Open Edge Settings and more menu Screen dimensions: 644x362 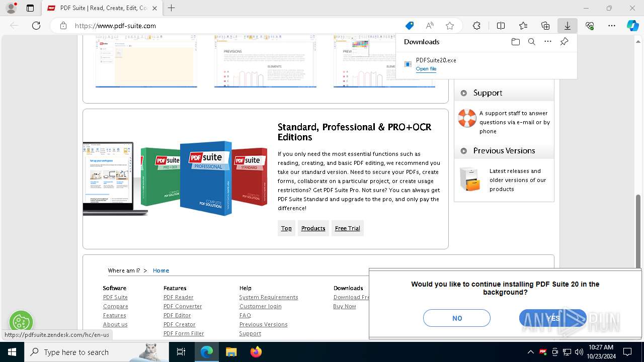612,26
